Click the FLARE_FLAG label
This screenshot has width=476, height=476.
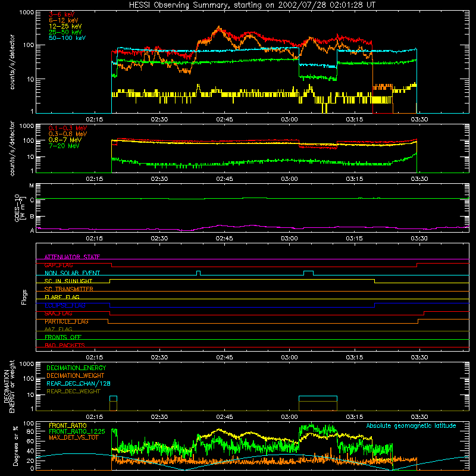(x=62, y=297)
